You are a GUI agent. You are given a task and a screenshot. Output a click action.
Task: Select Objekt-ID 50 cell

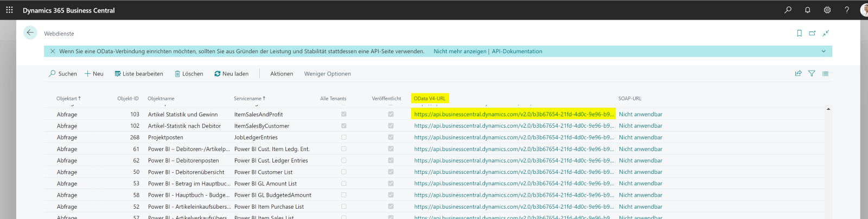point(136,172)
